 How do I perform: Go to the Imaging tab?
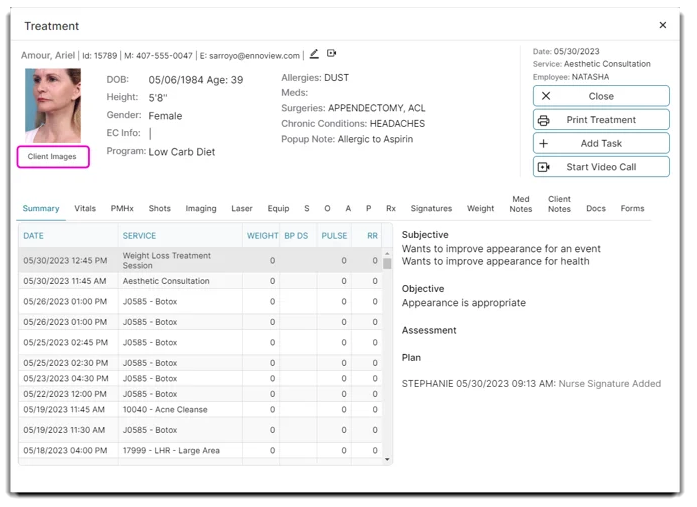[201, 209]
